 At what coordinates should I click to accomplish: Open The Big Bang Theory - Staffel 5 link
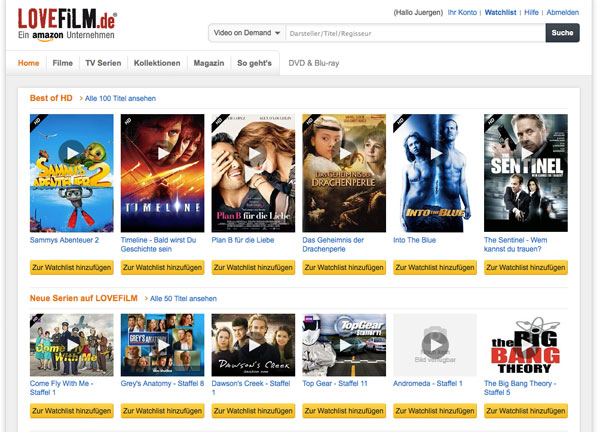point(520,388)
